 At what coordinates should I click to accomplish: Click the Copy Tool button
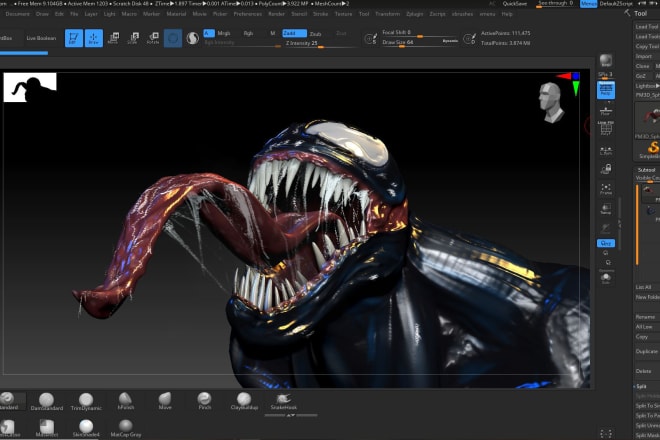[x=647, y=46]
